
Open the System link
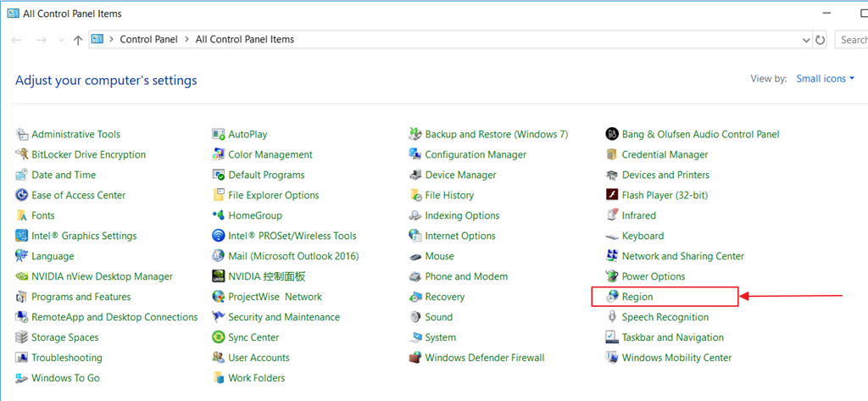[x=441, y=337]
